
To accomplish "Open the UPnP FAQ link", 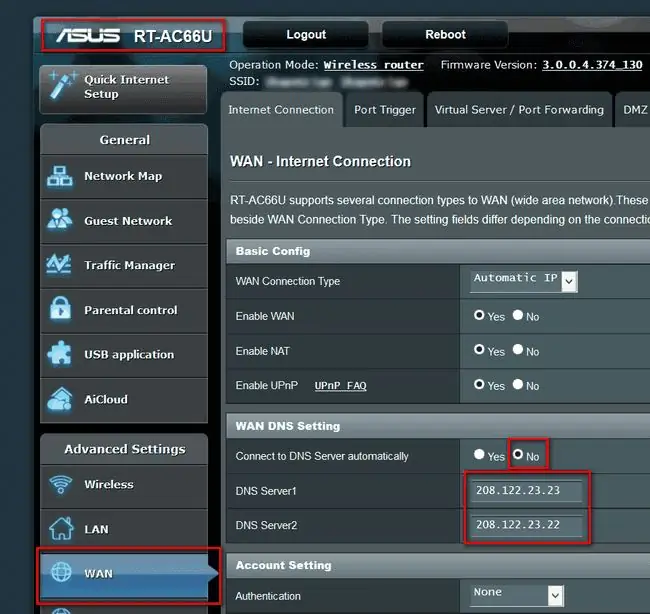I will (340, 386).
